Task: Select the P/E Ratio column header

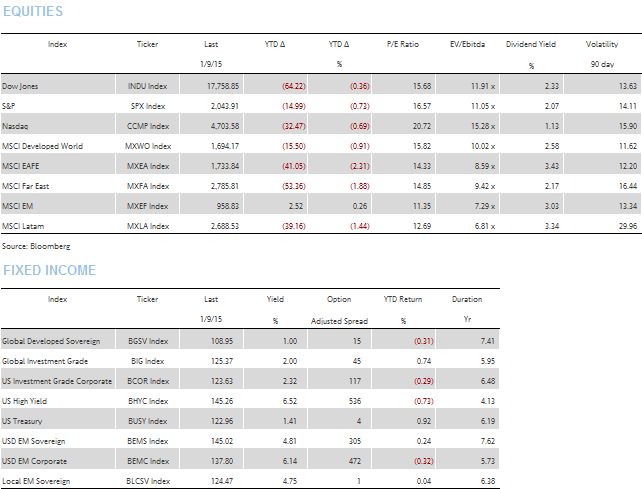Action: [403, 44]
